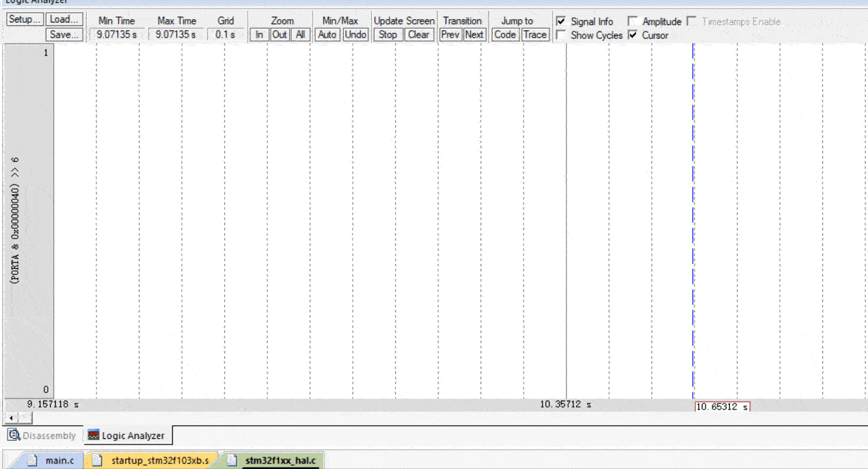Click the Grid value 0.1 s
The image size is (868, 469).
(x=226, y=34)
